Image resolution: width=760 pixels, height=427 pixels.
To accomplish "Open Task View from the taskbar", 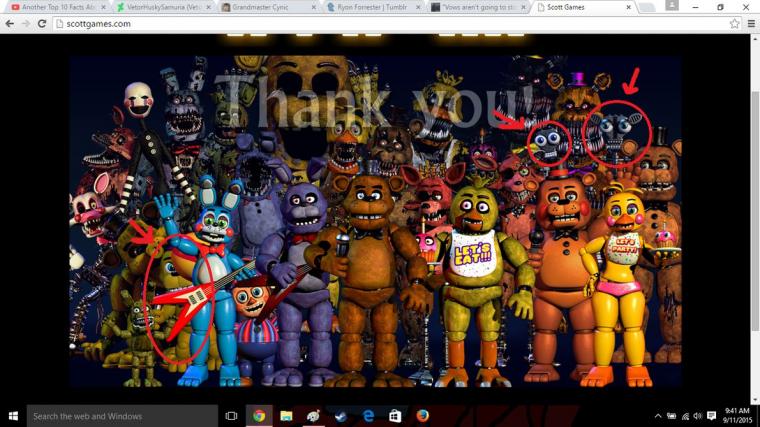I will click(232, 416).
